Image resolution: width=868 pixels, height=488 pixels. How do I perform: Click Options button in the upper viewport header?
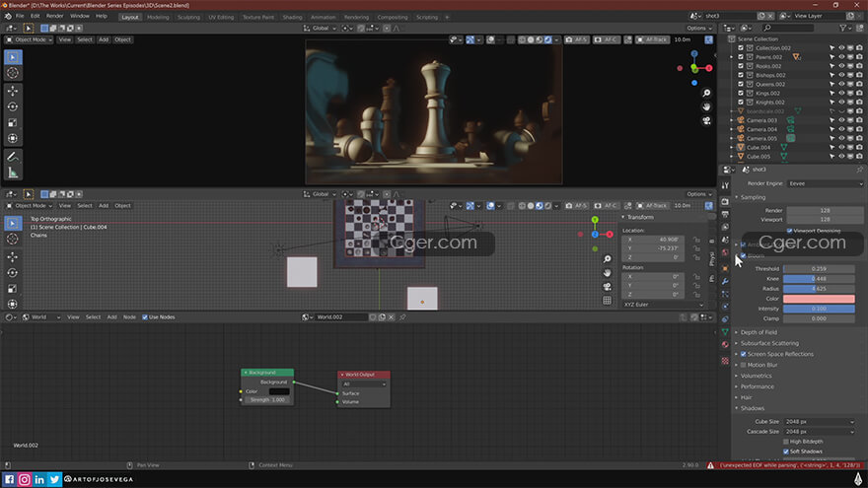(x=698, y=29)
